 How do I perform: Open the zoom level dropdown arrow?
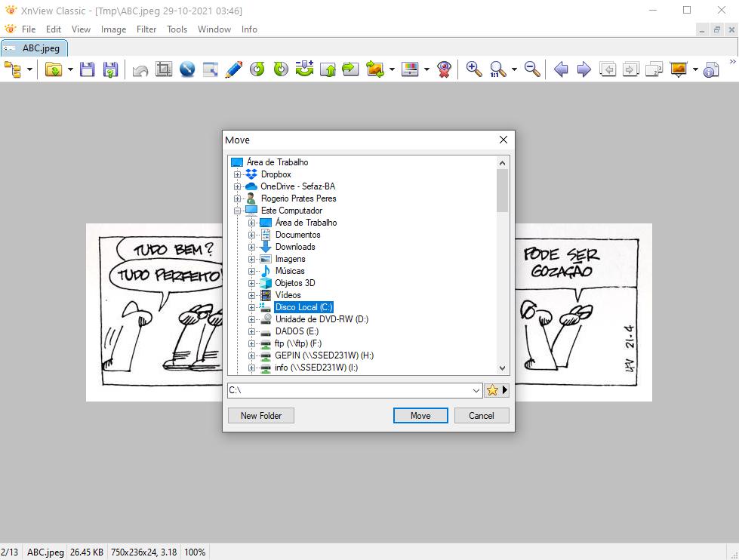tap(514, 69)
